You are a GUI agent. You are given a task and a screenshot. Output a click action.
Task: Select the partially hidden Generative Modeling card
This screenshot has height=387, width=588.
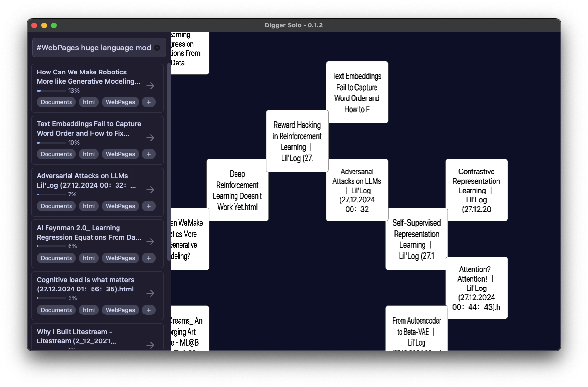[190, 239]
